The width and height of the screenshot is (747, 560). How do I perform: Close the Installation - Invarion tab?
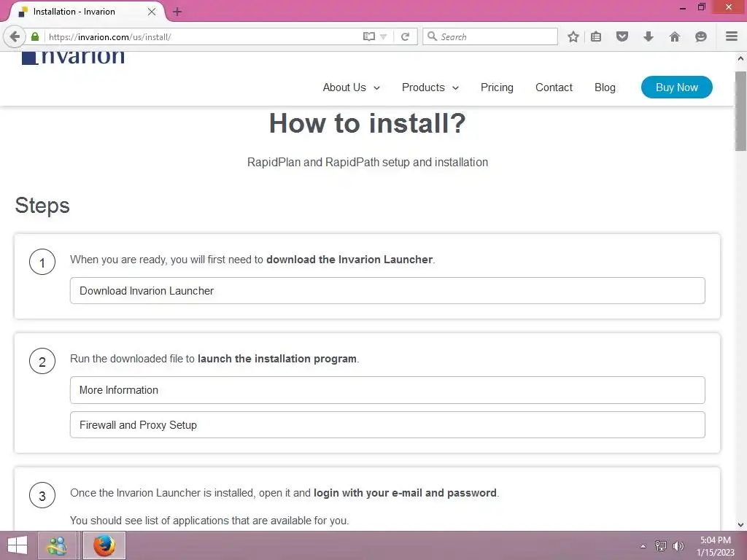point(152,12)
